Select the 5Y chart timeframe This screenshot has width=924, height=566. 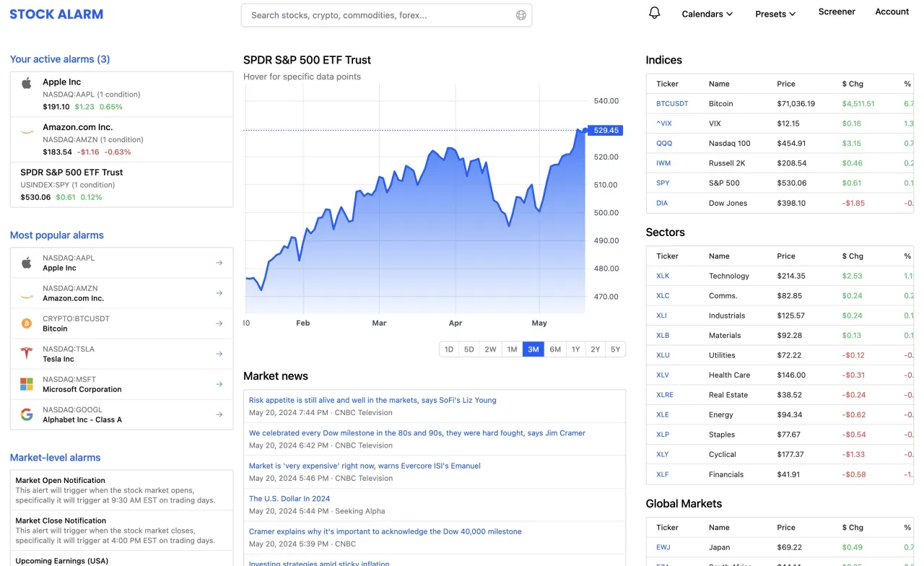point(616,349)
